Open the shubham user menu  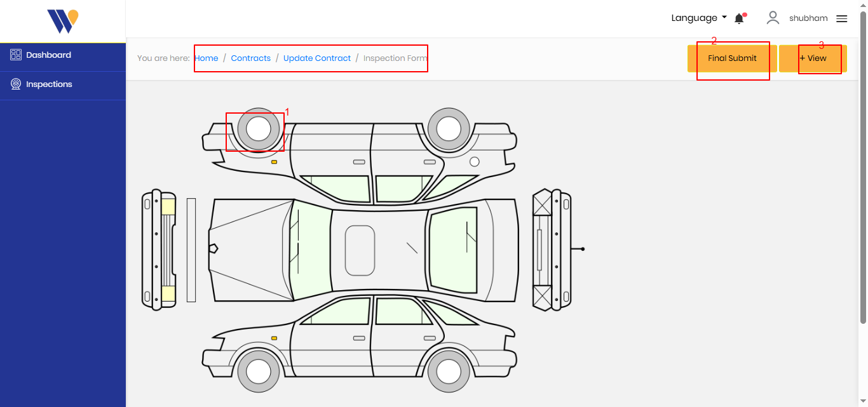[x=808, y=18]
